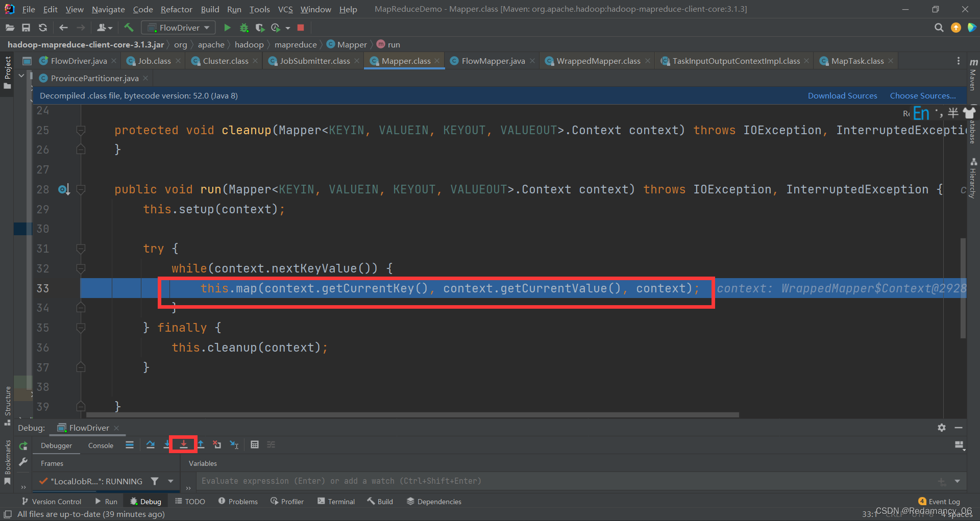Screen dimensions: 980x521
Task: Click the Choose Sources... link
Action: (x=923, y=95)
